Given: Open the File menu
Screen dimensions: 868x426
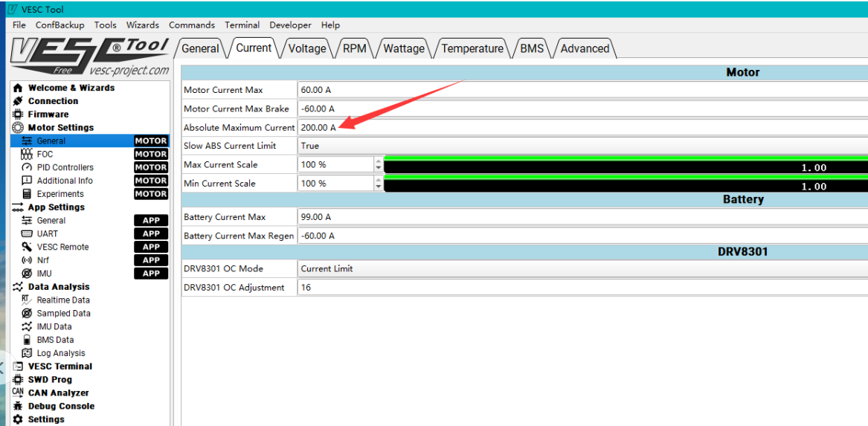Looking at the screenshot, I should click(x=19, y=25).
